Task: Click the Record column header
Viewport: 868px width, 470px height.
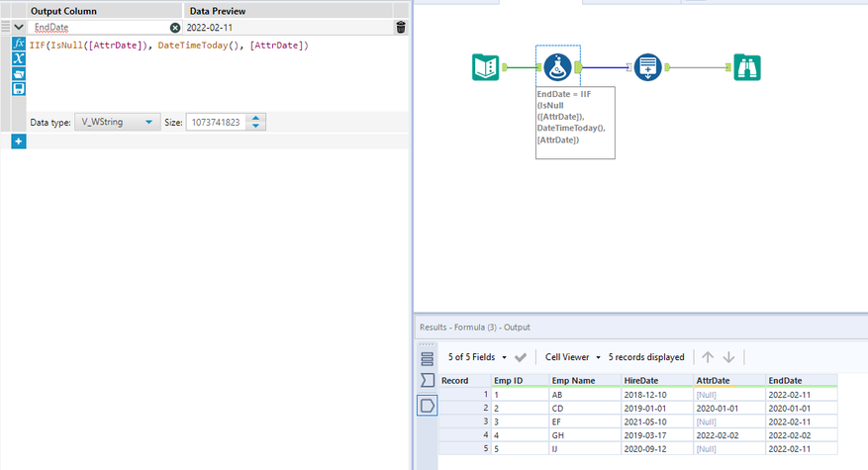Action: tap(465, 381)
